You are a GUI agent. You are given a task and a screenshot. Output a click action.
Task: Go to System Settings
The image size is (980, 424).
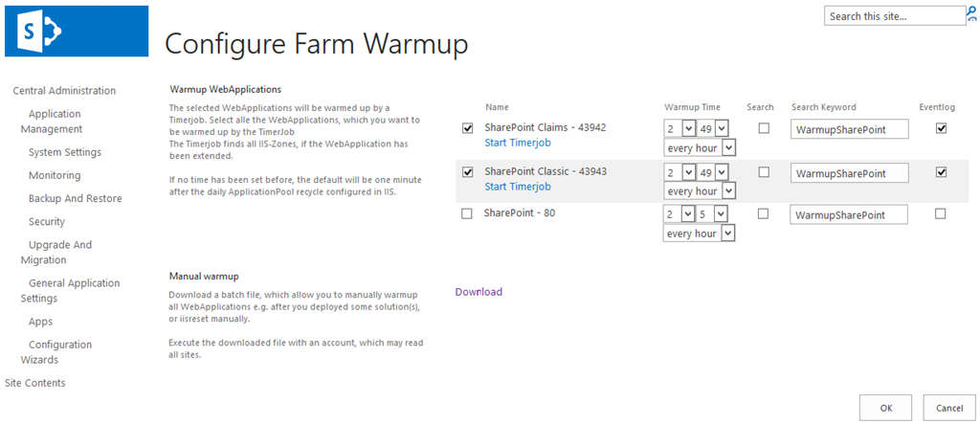[65, 152]
